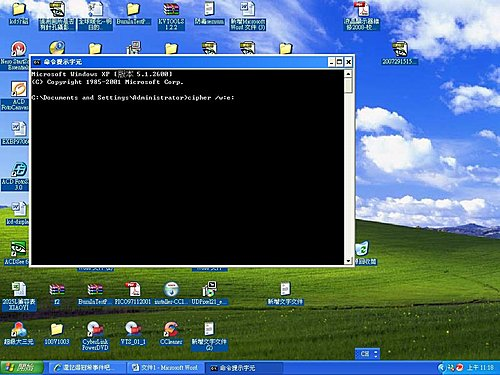Select the KVTOOLS 1.2.2 archive icon
This screenshot has height=375, width=500.
pyautogui.click(x=171, y=16)
